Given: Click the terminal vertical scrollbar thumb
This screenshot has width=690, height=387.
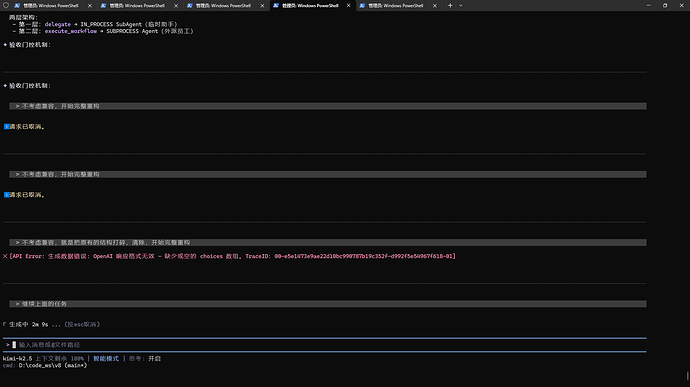Looking at the screenshot, I should coord(687,376).
